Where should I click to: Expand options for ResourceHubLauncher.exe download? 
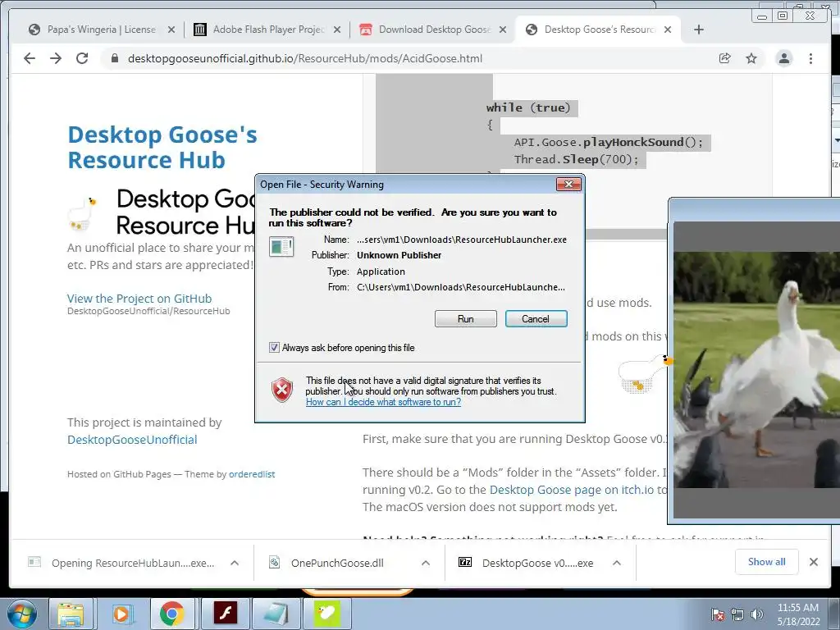pos(234,563)
